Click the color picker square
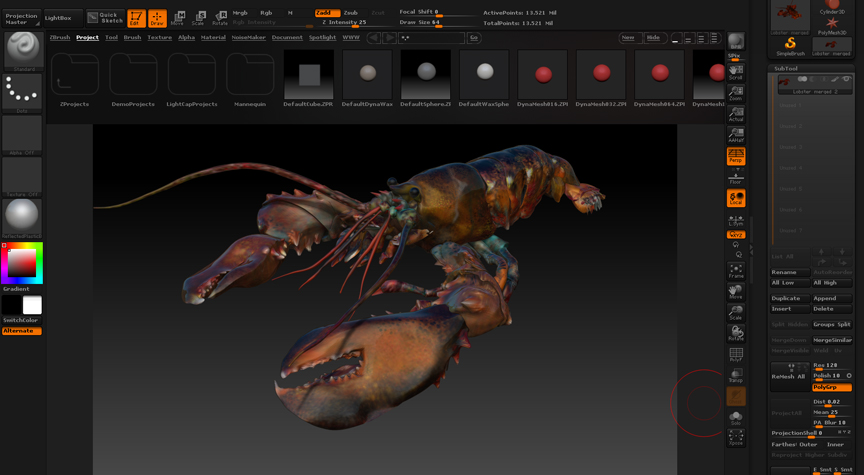Image resolution: width=864 pixels, height=475 pixels. 22,263
